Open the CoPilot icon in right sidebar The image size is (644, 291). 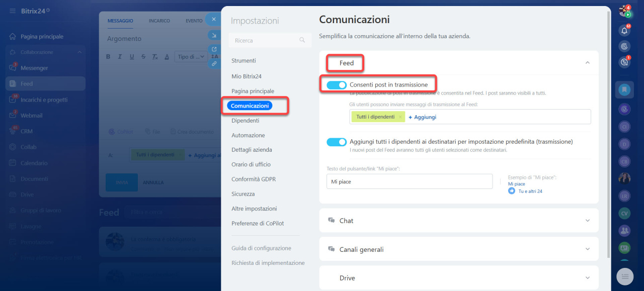click(624, 46)
